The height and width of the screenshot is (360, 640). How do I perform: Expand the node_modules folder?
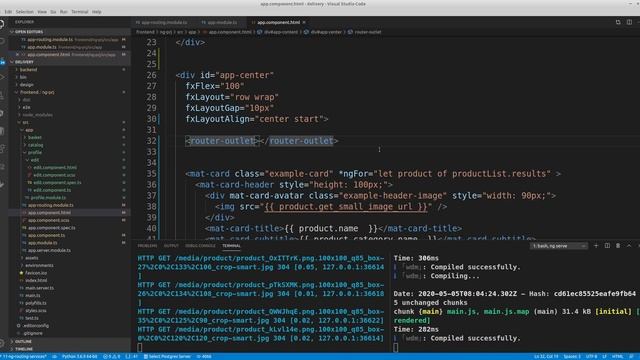coord(37,115)
